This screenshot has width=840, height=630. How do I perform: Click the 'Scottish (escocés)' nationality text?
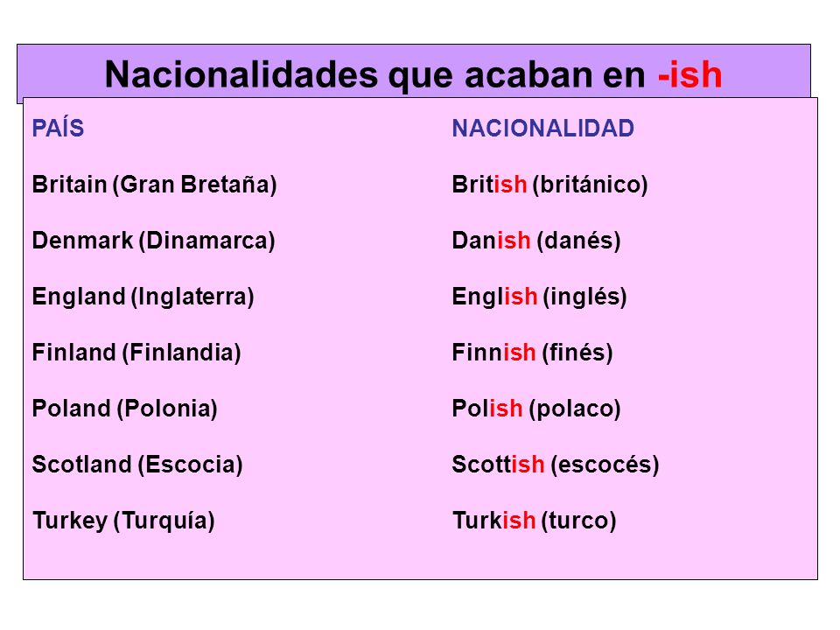pos(556,465)
